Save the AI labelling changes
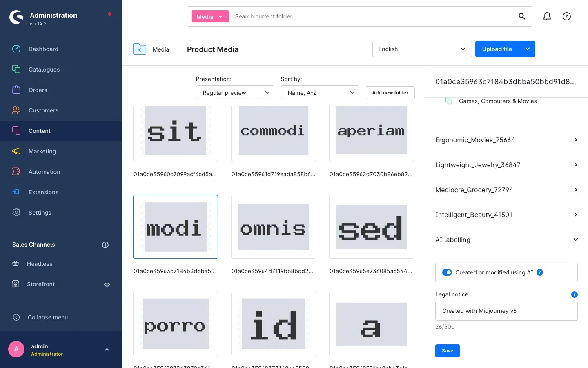 [448, 351]
